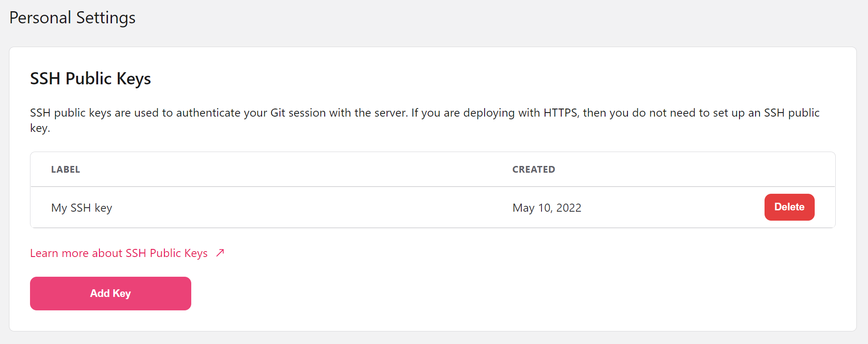
Task: Open Learn more about SSH Public Keys
Action: 119,253
